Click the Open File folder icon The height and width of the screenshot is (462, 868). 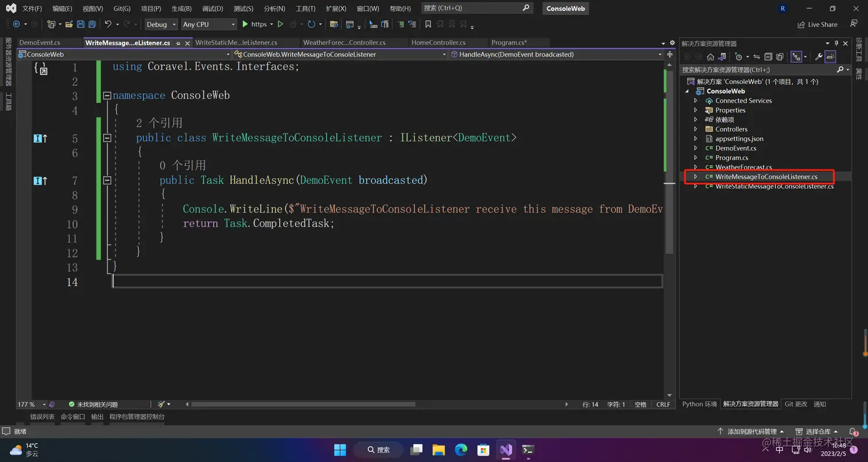[69, 24]
